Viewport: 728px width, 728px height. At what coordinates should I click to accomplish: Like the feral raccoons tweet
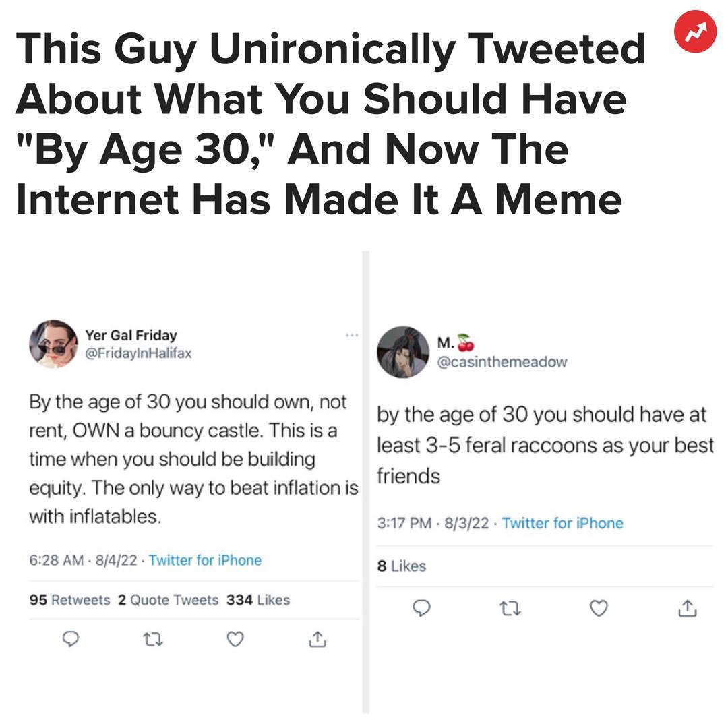coord(598,609)
